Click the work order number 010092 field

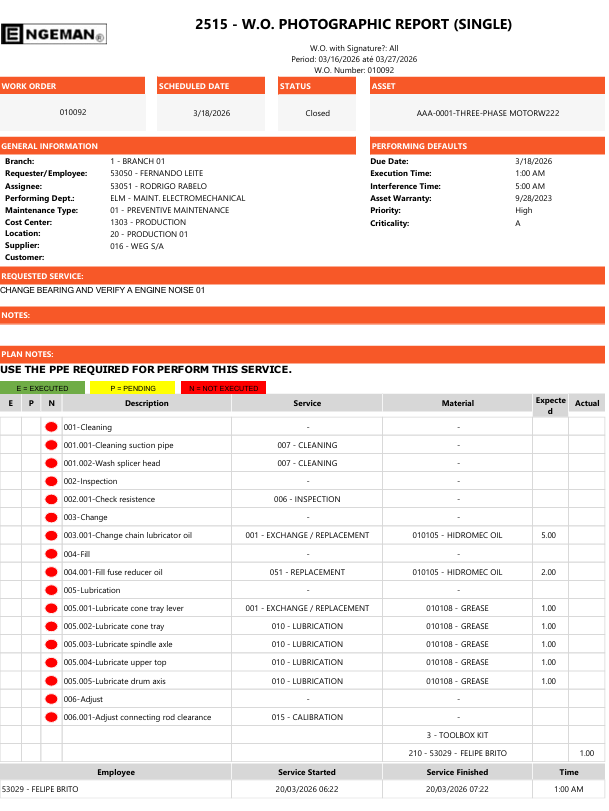click(x=73, y=113)
